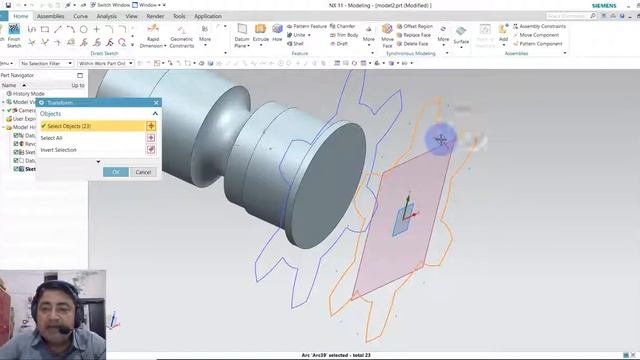Click OK in the Transform dialog

click(x=116, y=172)
